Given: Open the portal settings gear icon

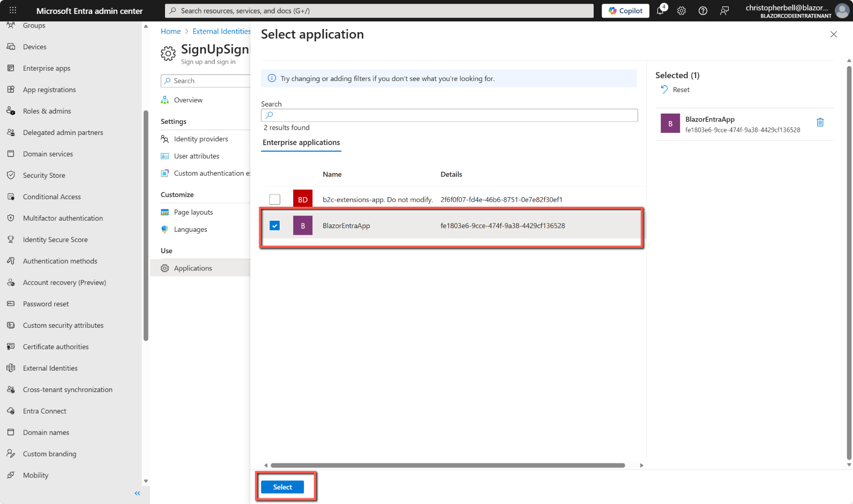Looking at the screenshot, I should pos(682,11).
